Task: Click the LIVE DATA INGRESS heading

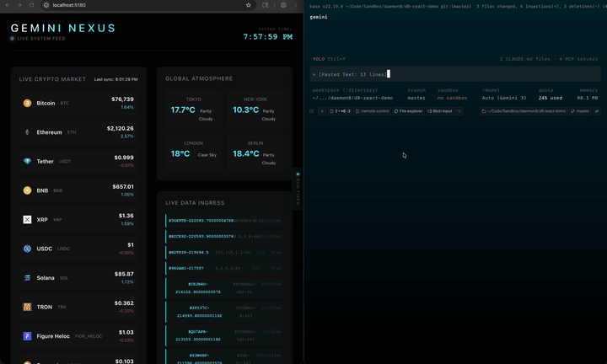Action: pos(195,203)
